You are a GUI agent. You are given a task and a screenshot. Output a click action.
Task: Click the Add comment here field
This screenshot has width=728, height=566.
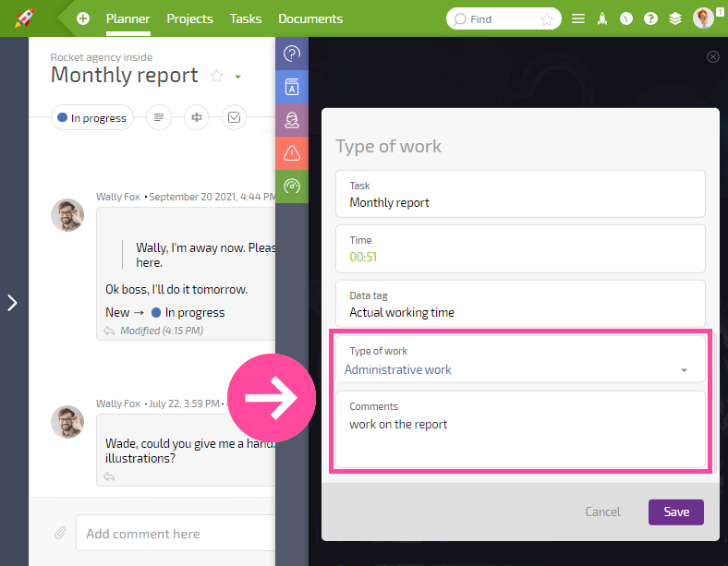pyautogui.click(x=176, y=533)
